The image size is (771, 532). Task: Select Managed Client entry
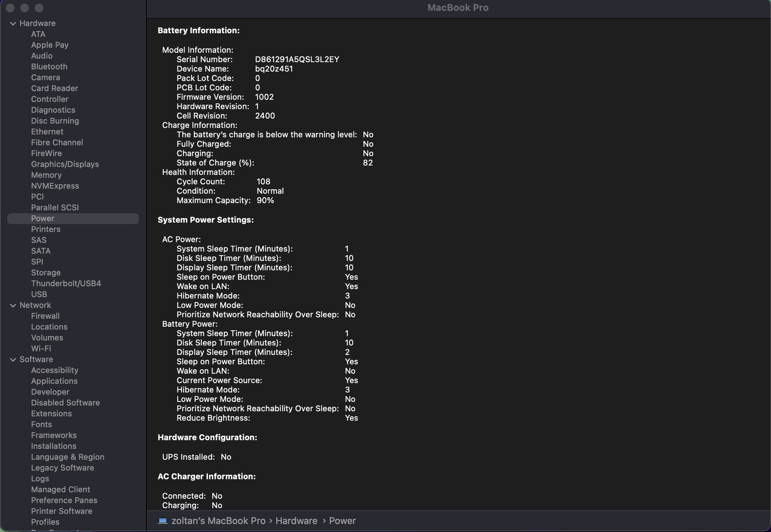[x=61, y=490]
